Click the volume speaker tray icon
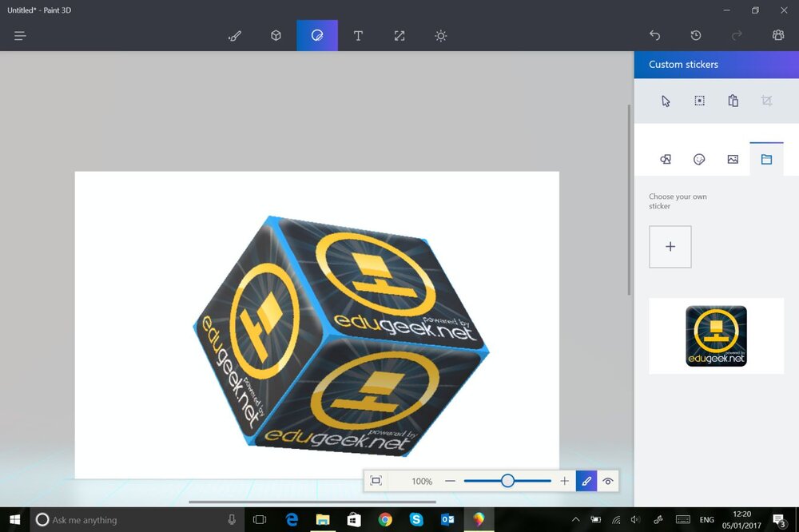This screenshot has width=799, height=532. point(635,520)
